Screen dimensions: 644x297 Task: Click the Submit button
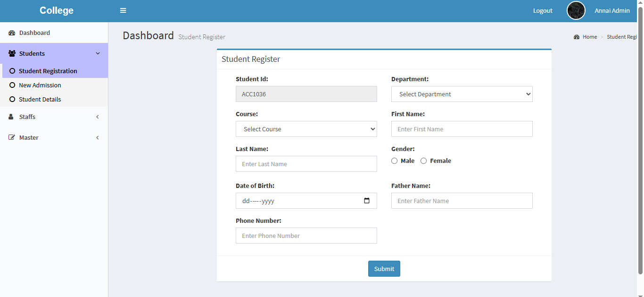384,269
